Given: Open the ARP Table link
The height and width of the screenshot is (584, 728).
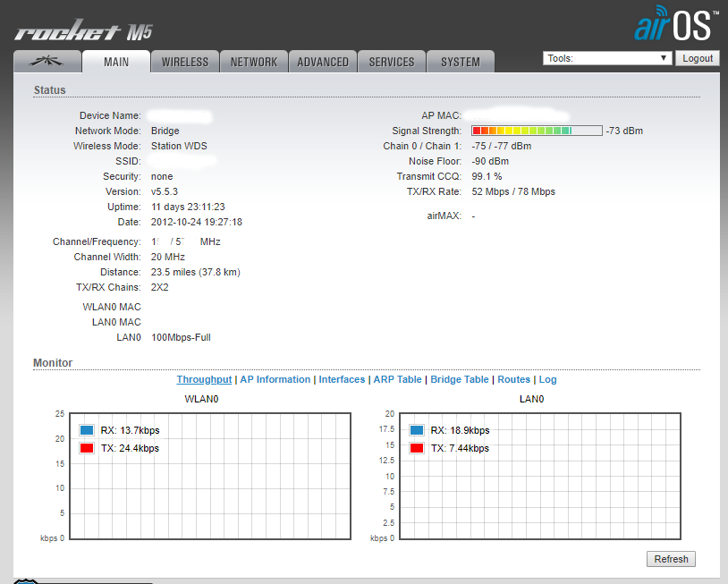Looking at the screenshot, I should (397, 379).
